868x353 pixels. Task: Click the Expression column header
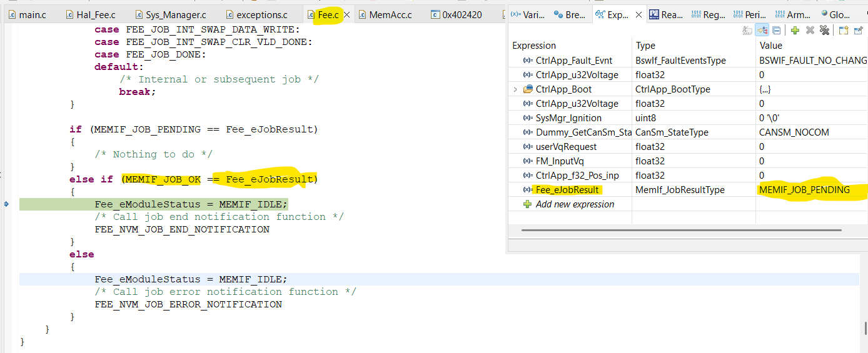tap(534, 45)
